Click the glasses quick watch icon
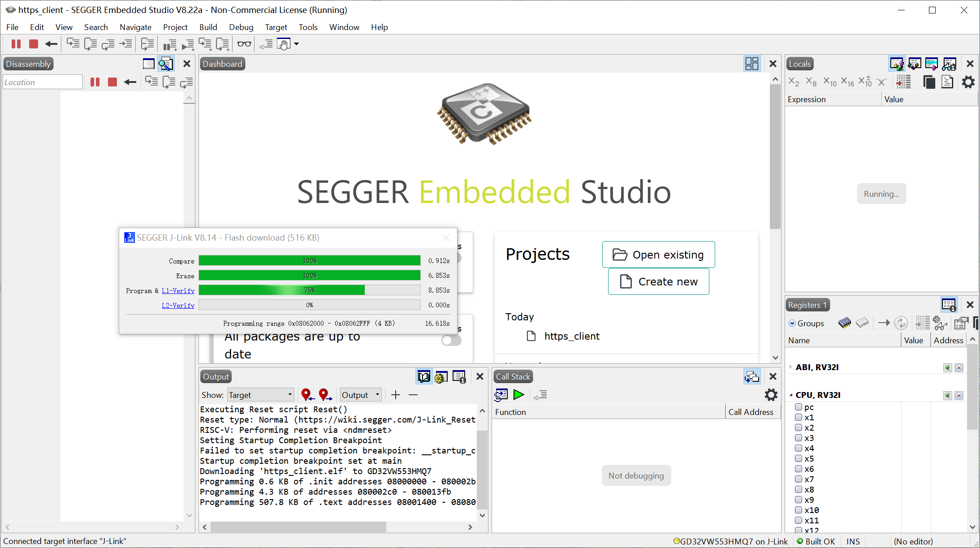 pyautogui.click(x=244, y=44)
